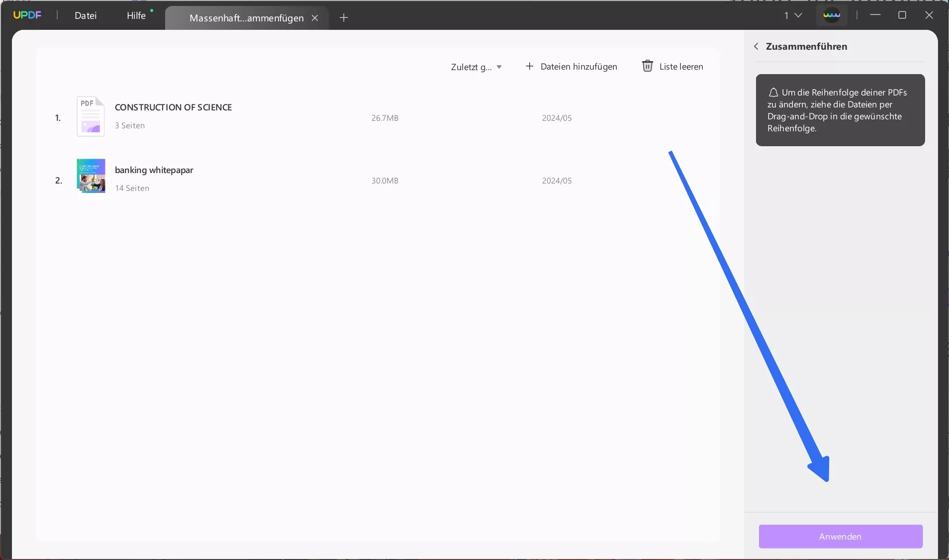Screen dimensions: 949x560
Task: Add files using Dateien hinzufügen
Action: [x=579, y=66]
